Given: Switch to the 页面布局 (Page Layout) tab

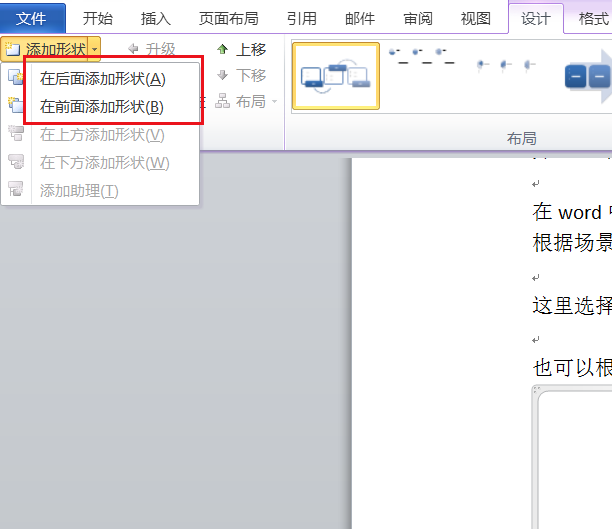Looking at the screenshot, I should click(229, 18).
